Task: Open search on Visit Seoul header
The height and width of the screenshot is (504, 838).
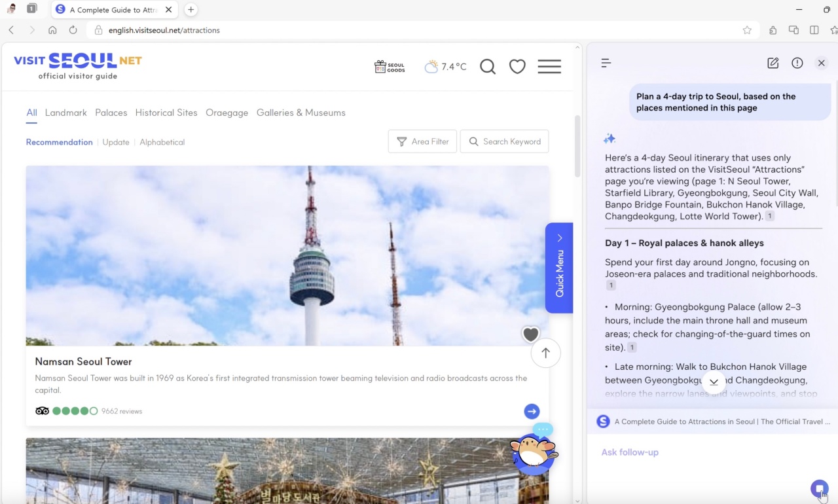Action: tap(488, 66)
